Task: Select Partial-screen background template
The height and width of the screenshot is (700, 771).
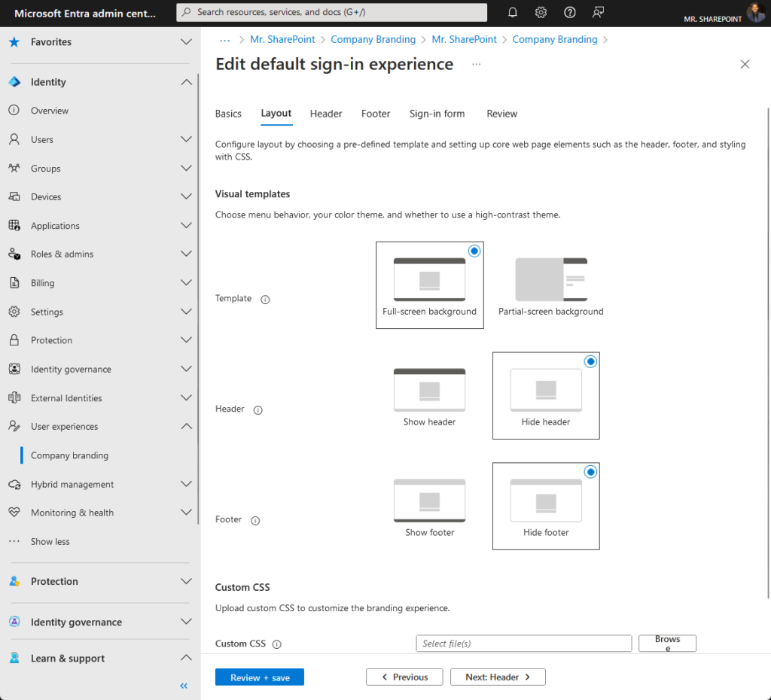Action: click(550, 285)
